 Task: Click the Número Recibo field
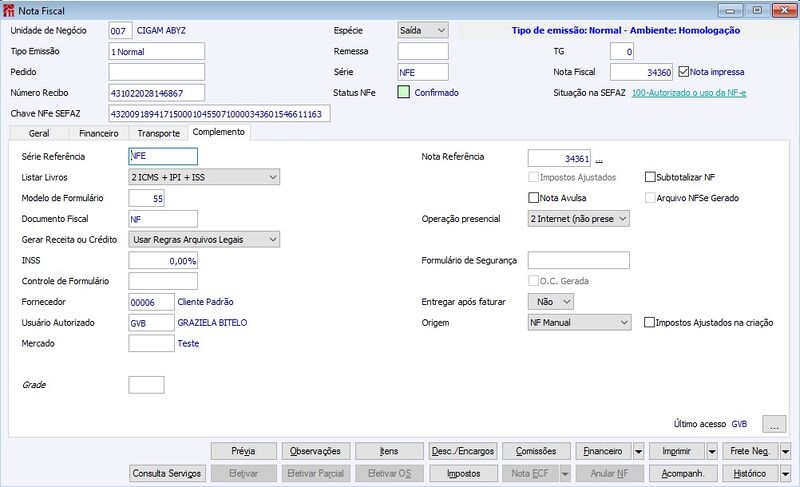157,93
